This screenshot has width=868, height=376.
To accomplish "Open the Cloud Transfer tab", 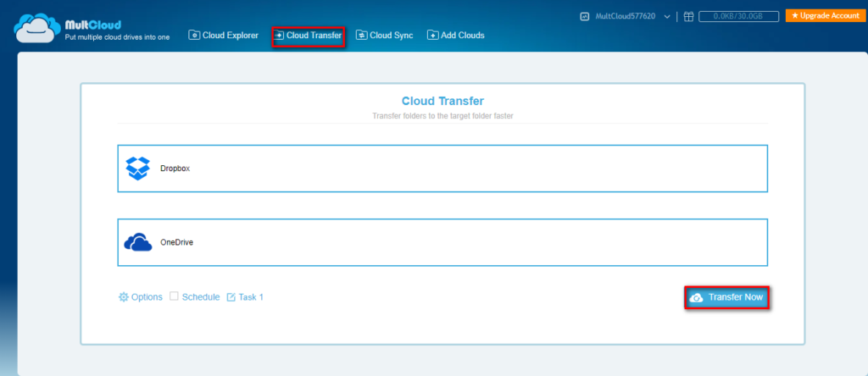I will 308,36.
